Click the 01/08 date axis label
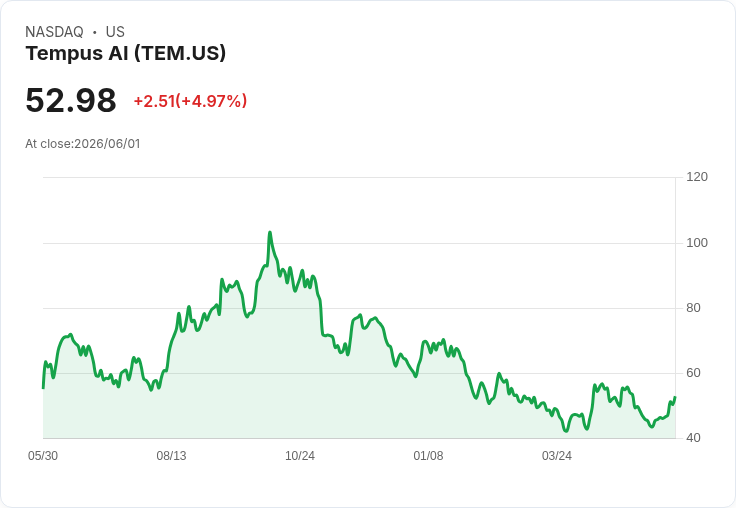Viewport: 736px width, 508px height. (428, 455)
